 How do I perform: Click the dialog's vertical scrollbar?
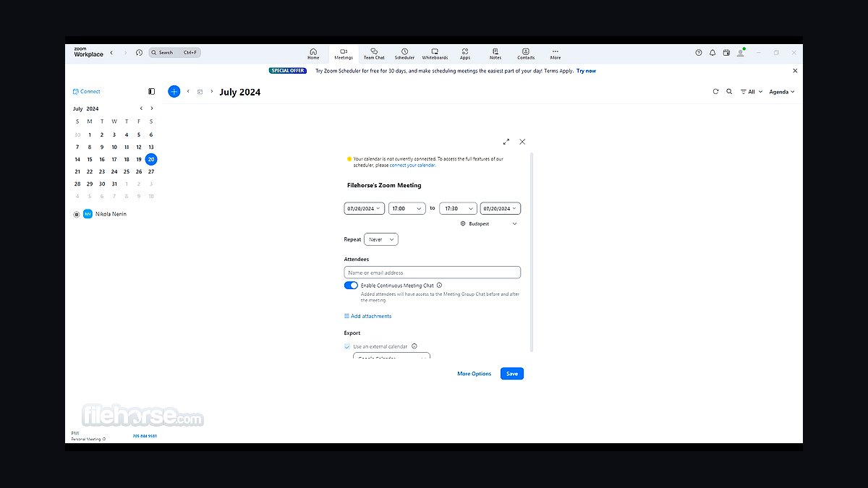(532, 252)
